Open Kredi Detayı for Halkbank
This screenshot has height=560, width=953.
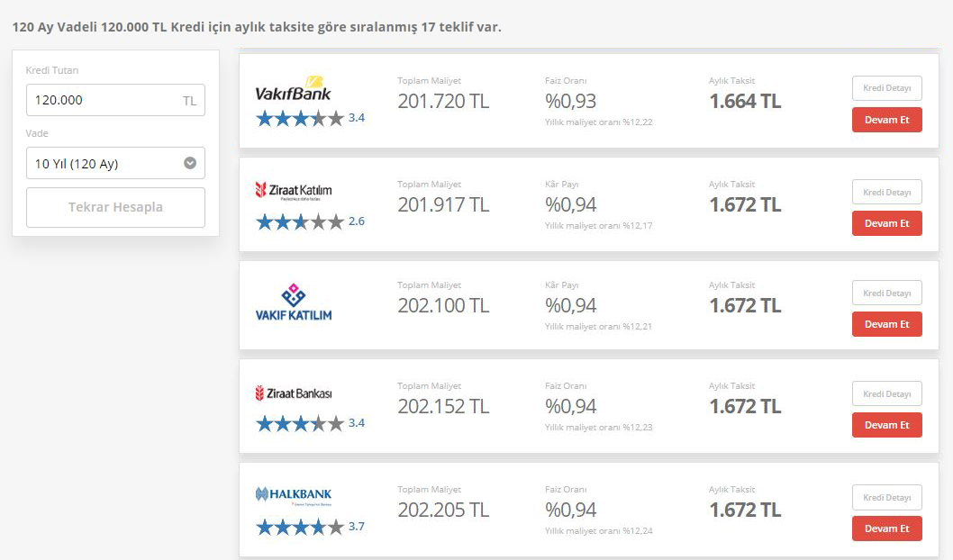[x=886, y=498]
